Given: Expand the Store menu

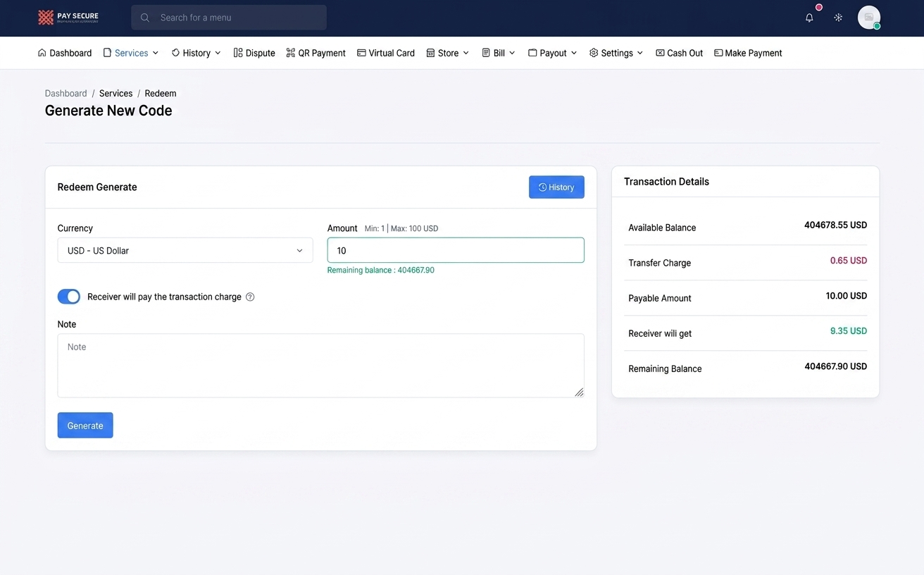Looking at the screenshot, I should click(448, 53).
